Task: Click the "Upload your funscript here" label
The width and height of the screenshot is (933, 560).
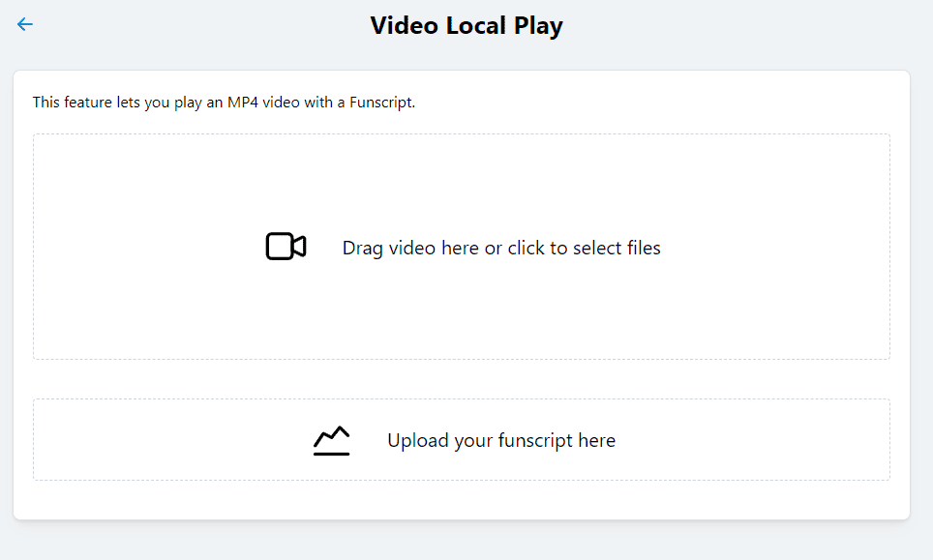Action: [x=501, y=440]
